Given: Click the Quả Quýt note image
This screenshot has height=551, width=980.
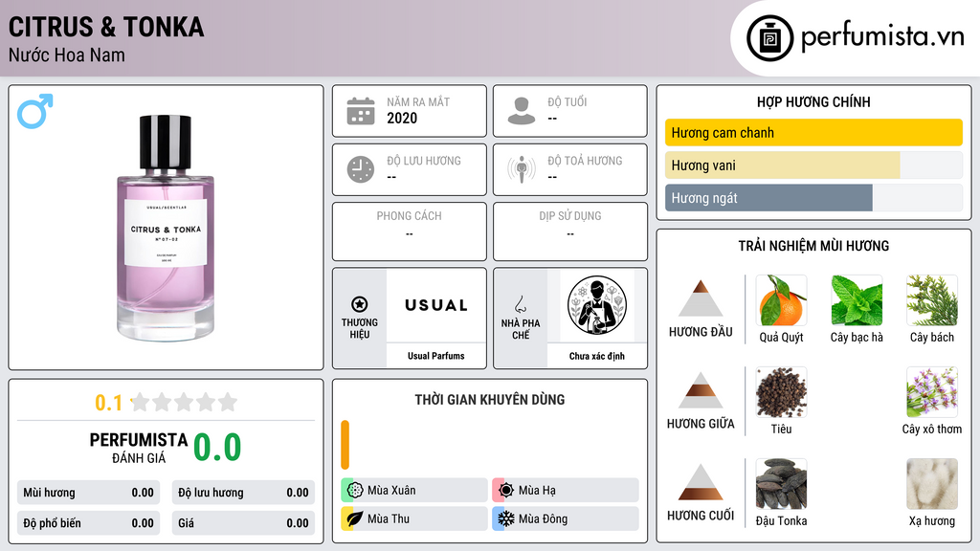Looking at the screenshot, I should pyautogui.click(x=781, y=300).
